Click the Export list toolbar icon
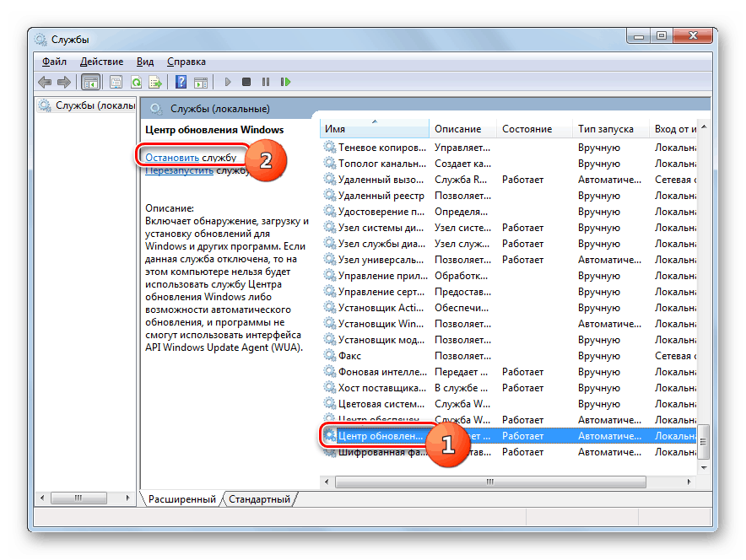This screenshot has height=560, width=746. 155,82
